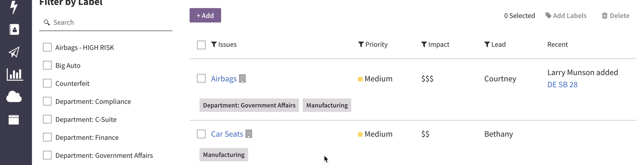Viewport: 644px width, 165px height.
Task: Focus the label Search field
Action: point(106,22)
